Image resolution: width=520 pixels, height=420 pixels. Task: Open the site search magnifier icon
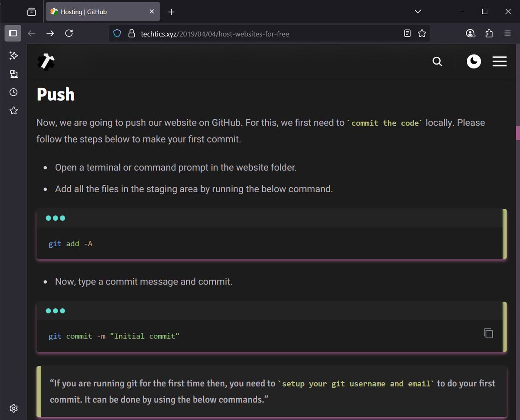click(x=437, y=61)
